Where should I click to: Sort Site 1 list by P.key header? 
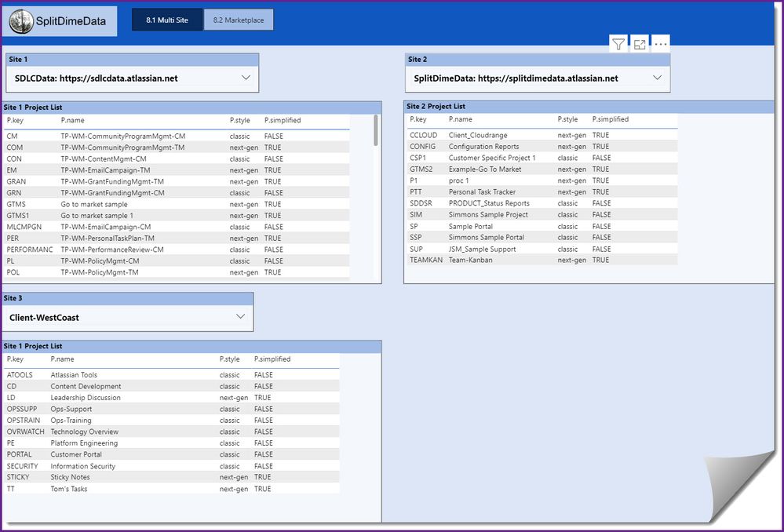tap(15, 120)
